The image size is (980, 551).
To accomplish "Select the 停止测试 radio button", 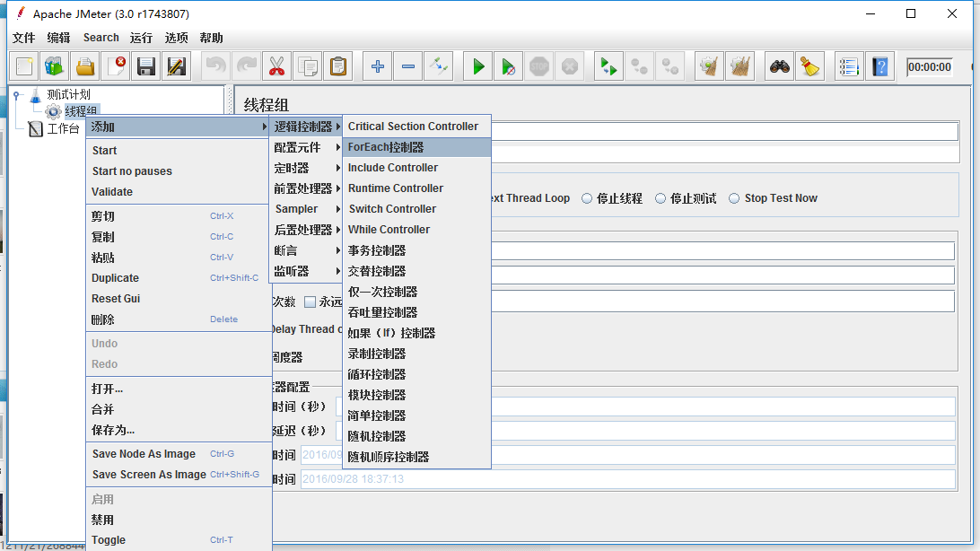I will click(661, 198).
